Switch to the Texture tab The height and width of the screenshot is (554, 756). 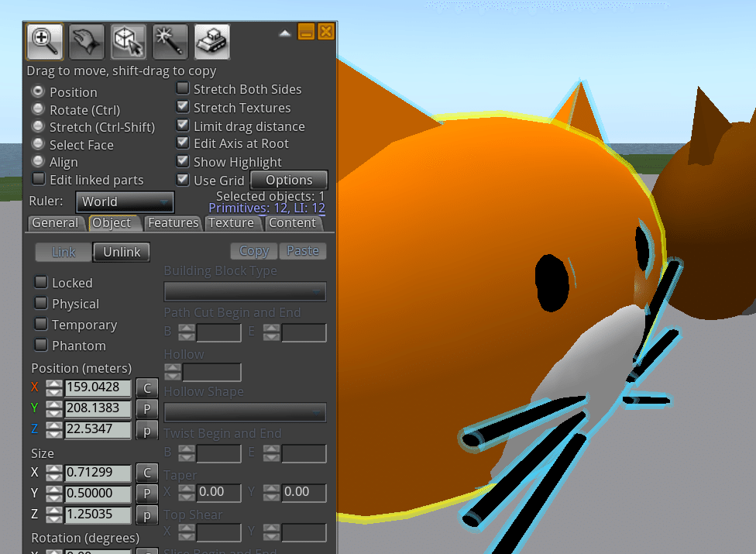click(x=232, y=223)
